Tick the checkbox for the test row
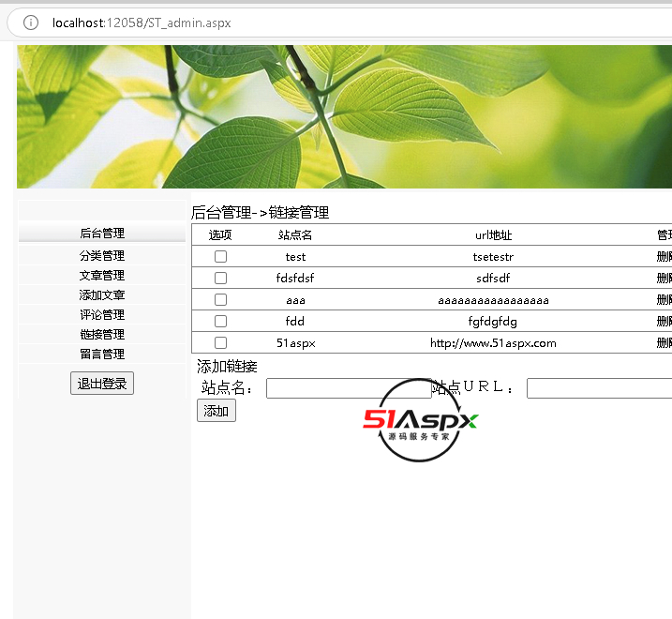The height and width of the screenshot is (619, 672). [x=220, y=256]
